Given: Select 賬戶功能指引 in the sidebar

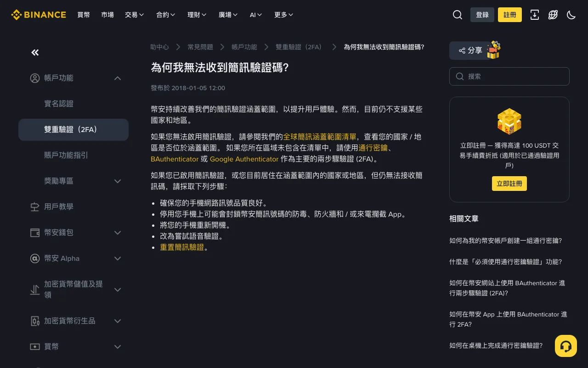Looking at the screenshot, I should point(73,155).
